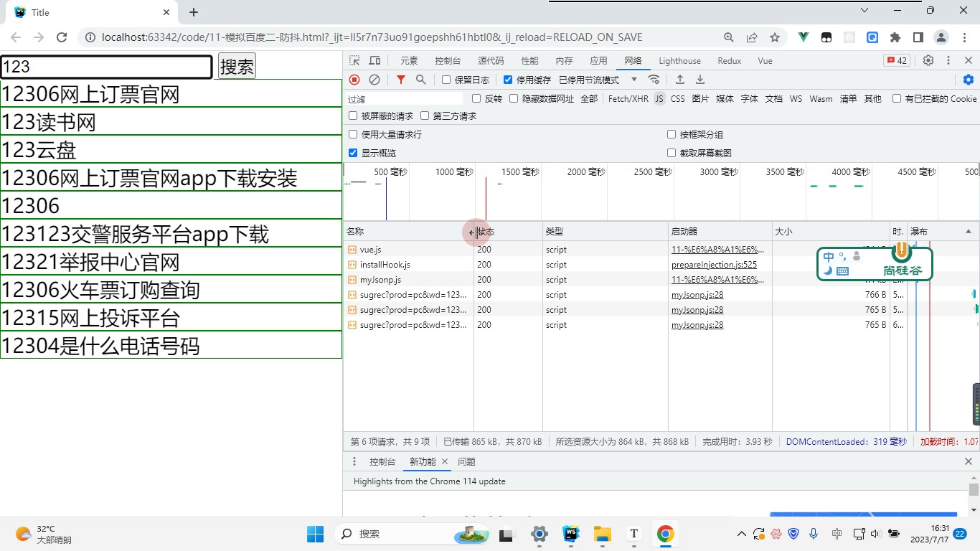Click the export HAR download arrow icon
This screenshot has width=980, height=551.
700,80
